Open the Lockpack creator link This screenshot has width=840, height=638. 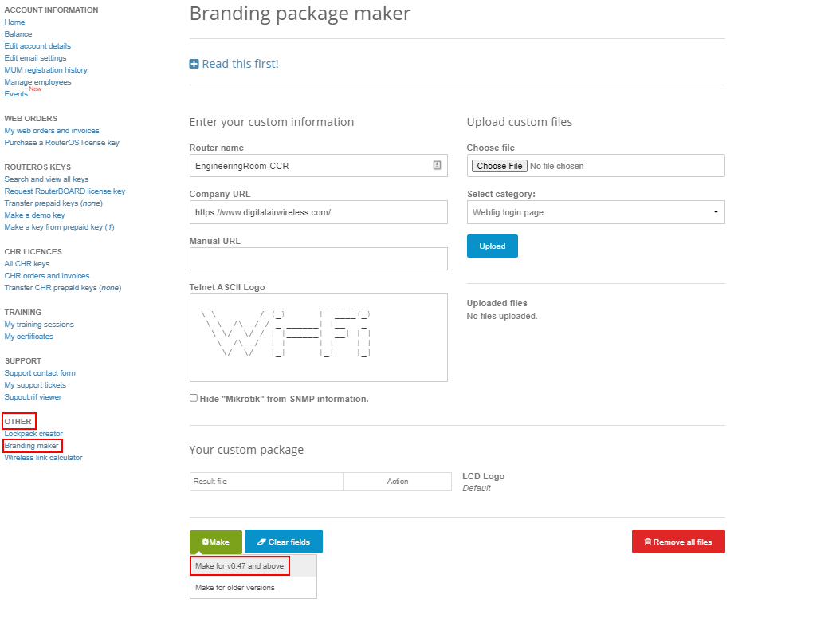point(33,434)
